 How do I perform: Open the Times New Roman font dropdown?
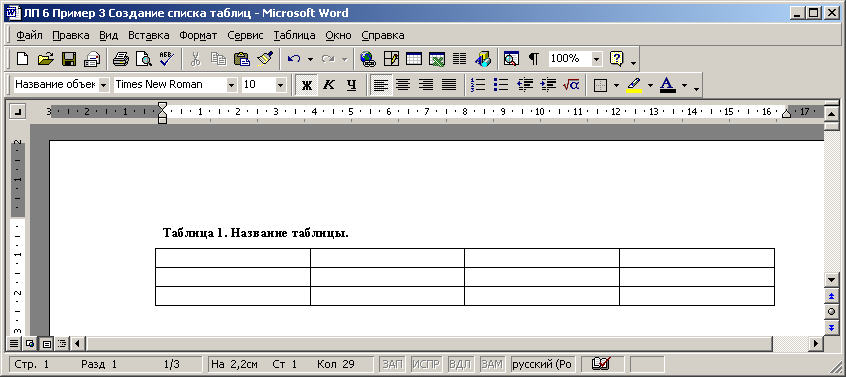tap(231, 85)
